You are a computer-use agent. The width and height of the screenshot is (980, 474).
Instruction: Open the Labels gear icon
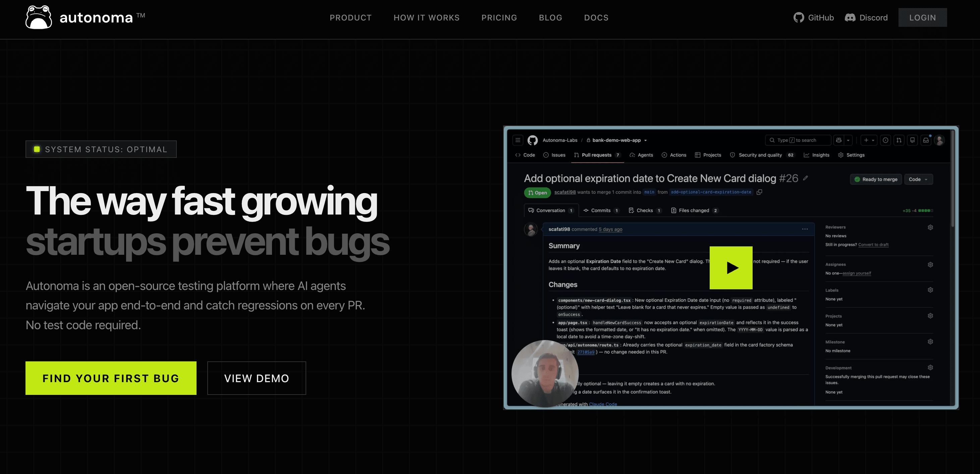coord(930,290)
